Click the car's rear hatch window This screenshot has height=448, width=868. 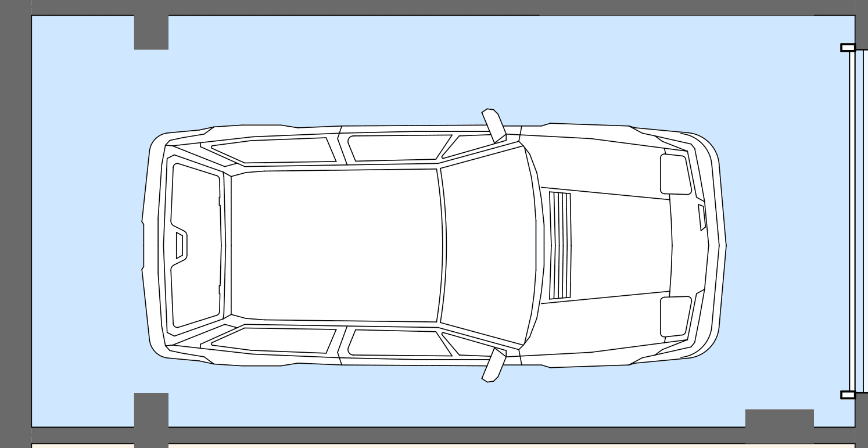196,246
